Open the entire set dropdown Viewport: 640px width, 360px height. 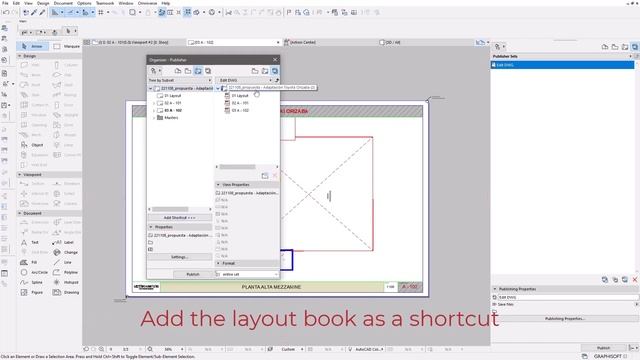(x=247, y=274)
